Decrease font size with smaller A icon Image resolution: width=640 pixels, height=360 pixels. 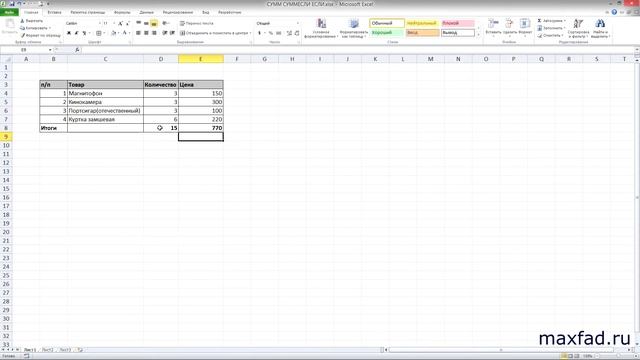click(x=127, y=24)
